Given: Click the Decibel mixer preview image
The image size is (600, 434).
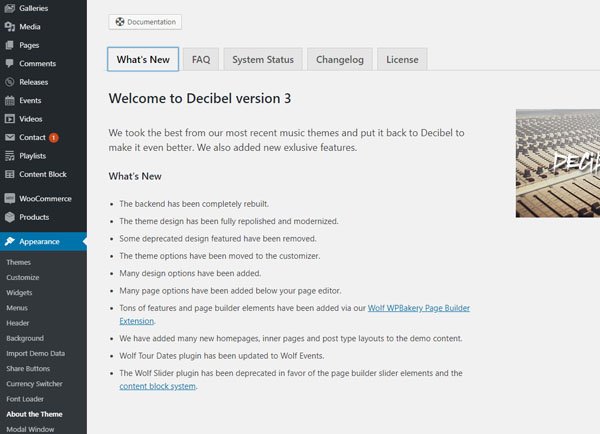Looking at the screenshot, I should pyautogui.click(x=558, y=163).
